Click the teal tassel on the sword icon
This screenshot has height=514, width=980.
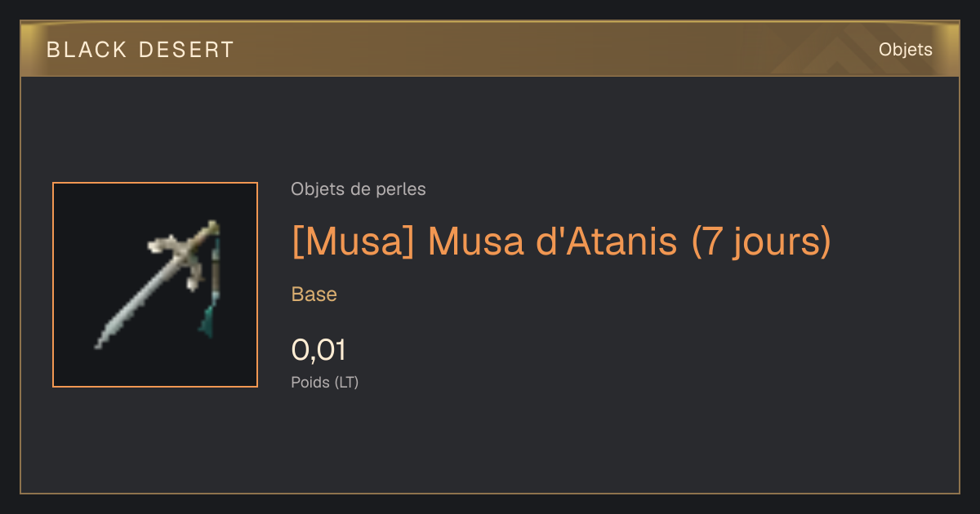210,320
